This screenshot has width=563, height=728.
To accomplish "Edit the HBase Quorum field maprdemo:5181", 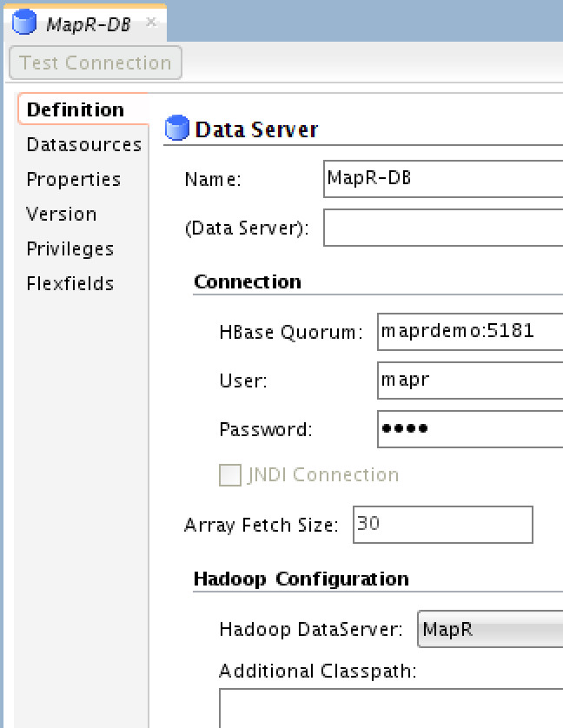I will click(x=470, y=332).
